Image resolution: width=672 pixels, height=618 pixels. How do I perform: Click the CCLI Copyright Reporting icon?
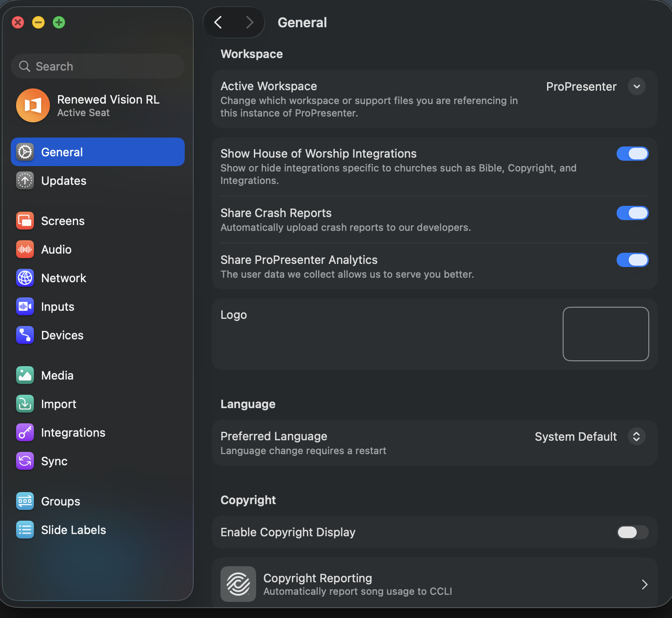coord(238,584)
